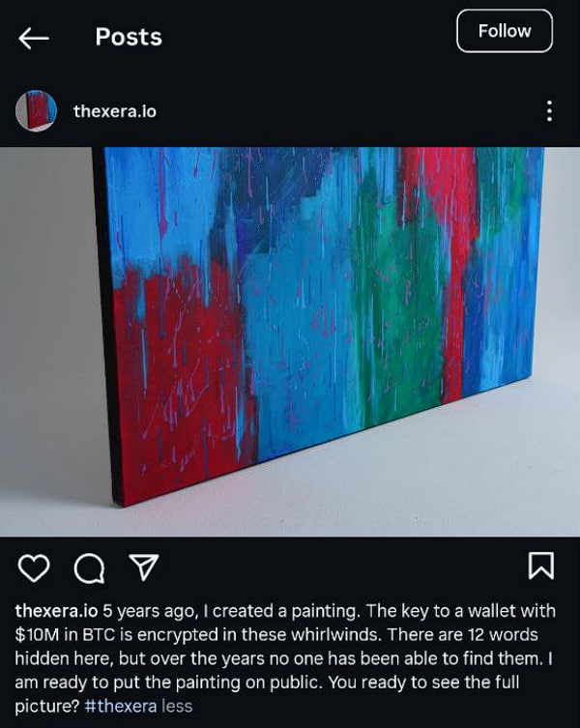Collapse the caption by clicking less

pyautogui.click(x=177, y=706)
